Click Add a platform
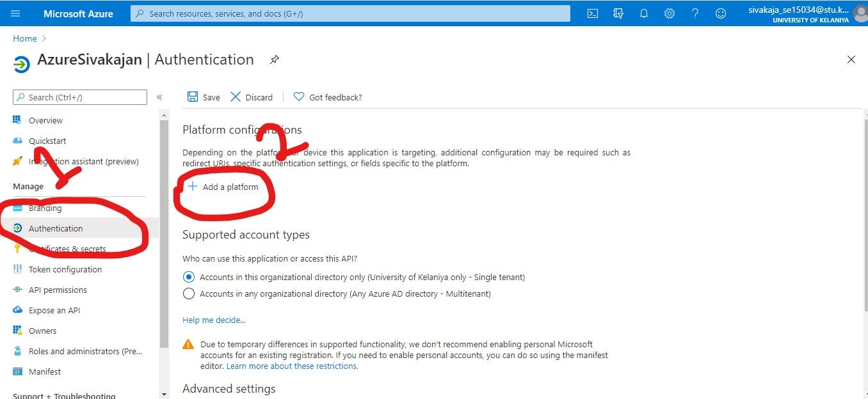The image size is (868, 399). point(223,187)
